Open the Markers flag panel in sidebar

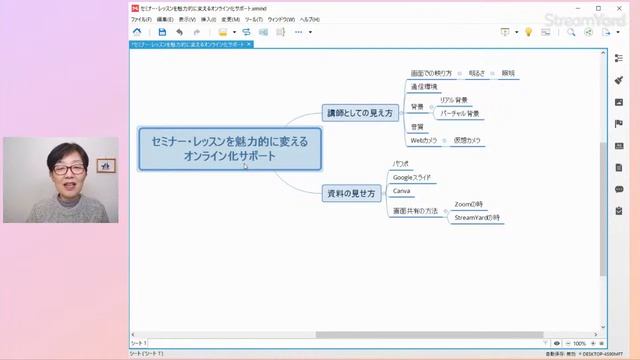click(x=619, y=124)
